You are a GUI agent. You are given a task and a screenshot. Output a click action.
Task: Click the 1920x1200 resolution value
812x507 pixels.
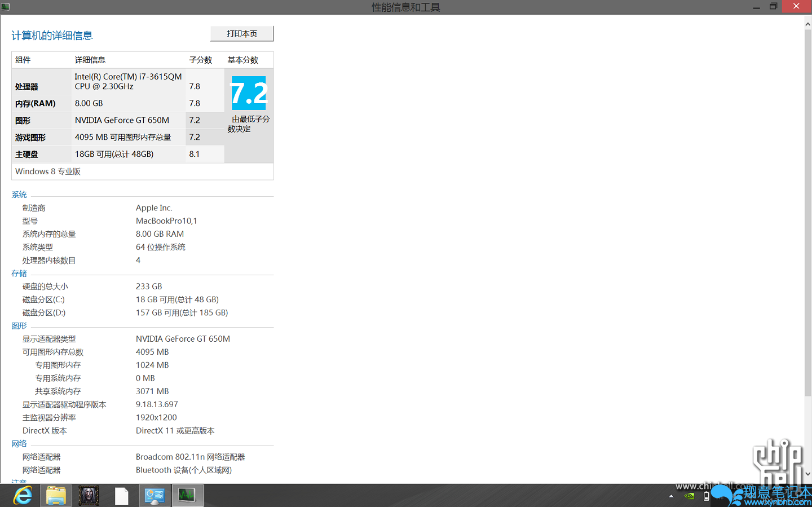pos(156,417)
